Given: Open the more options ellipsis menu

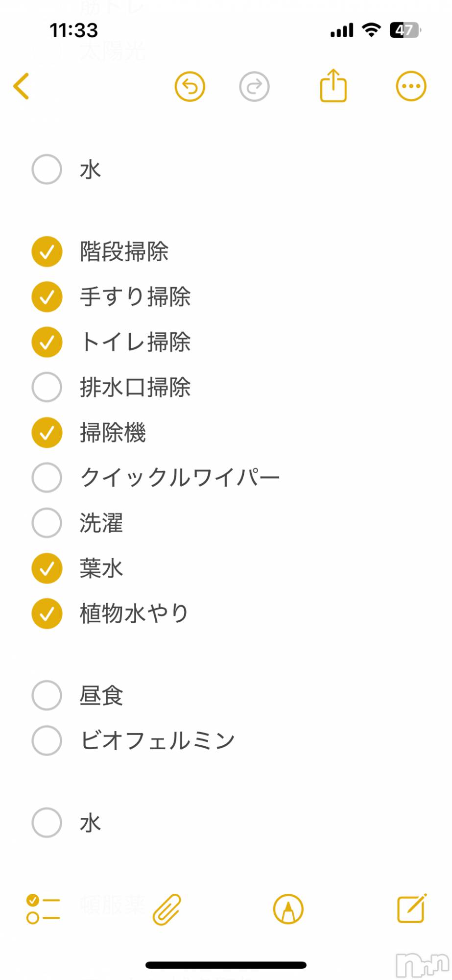Looking at the screenshot, I should pyautogui.click(x=411, y=87).
